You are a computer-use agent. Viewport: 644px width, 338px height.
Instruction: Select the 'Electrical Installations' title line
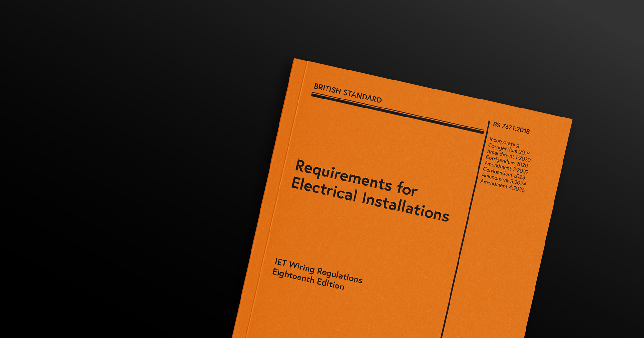(370, 200)
